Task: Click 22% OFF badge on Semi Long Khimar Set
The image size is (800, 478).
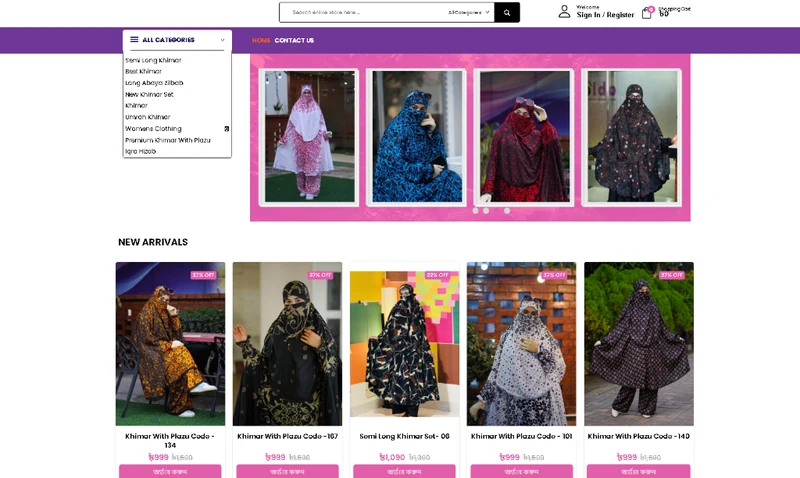Action: (437, 275)
